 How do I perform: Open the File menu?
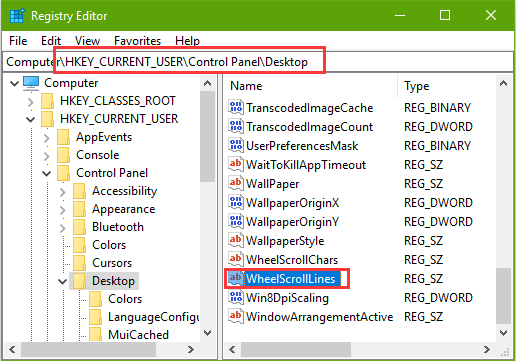(x=18, y=41)
